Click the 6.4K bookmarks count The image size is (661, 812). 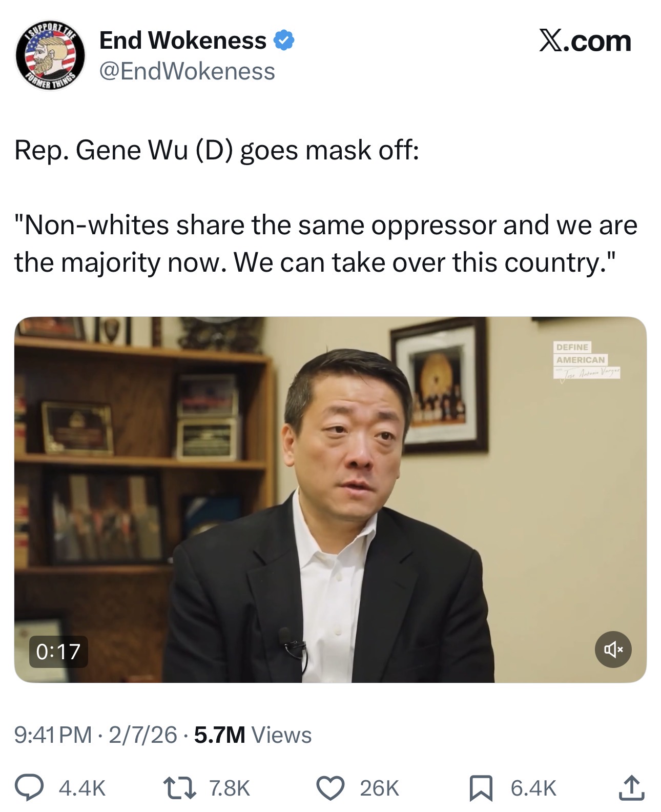[x=533, y=788]
